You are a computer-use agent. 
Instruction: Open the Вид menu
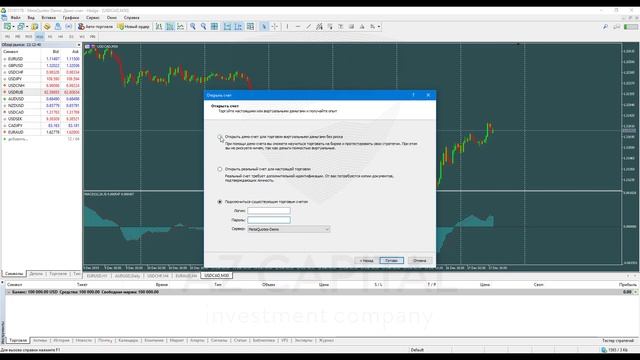(x=31, y=18)
